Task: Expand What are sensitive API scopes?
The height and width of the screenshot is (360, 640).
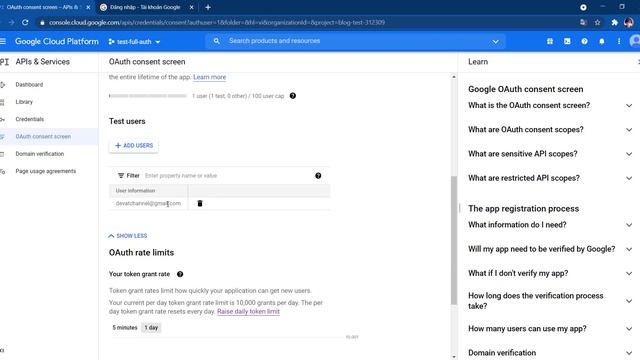Action: [x=550, y=154]
